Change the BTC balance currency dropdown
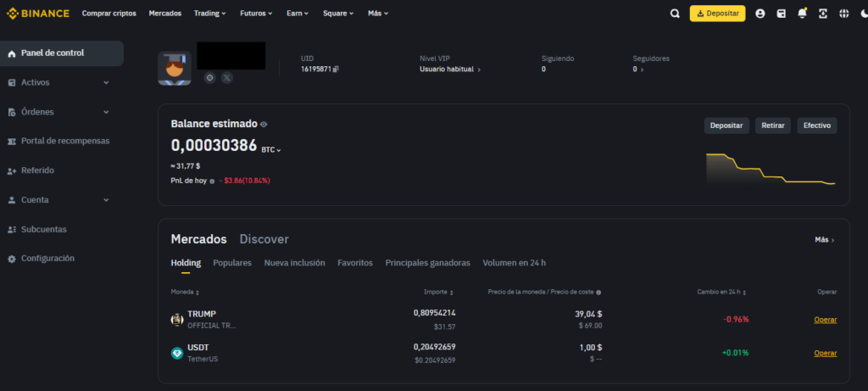 tap(271, 150)
